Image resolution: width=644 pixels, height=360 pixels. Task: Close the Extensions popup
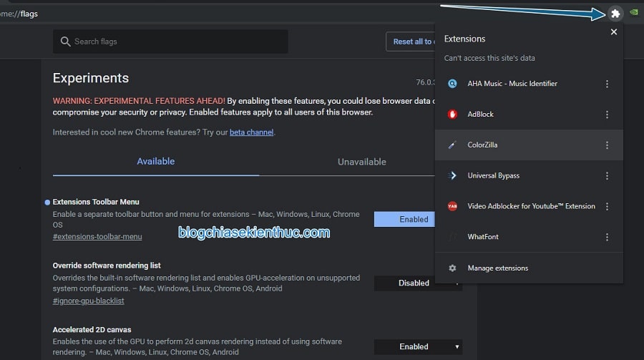click(614, 32)
